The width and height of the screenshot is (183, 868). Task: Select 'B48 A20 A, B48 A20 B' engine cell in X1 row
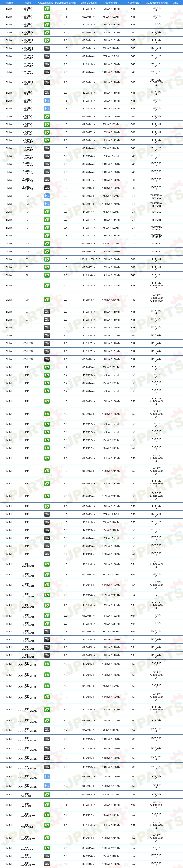[x=156, y=285]
